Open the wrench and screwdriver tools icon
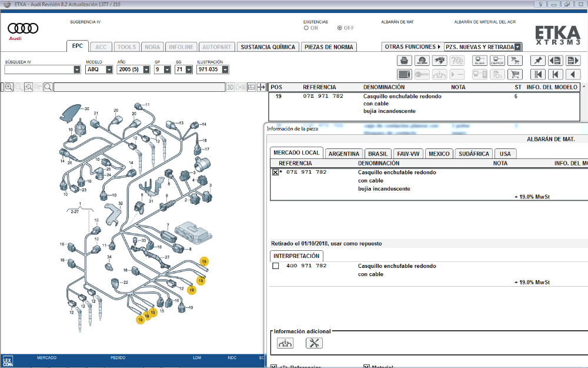588x368 pixels. 314,343
